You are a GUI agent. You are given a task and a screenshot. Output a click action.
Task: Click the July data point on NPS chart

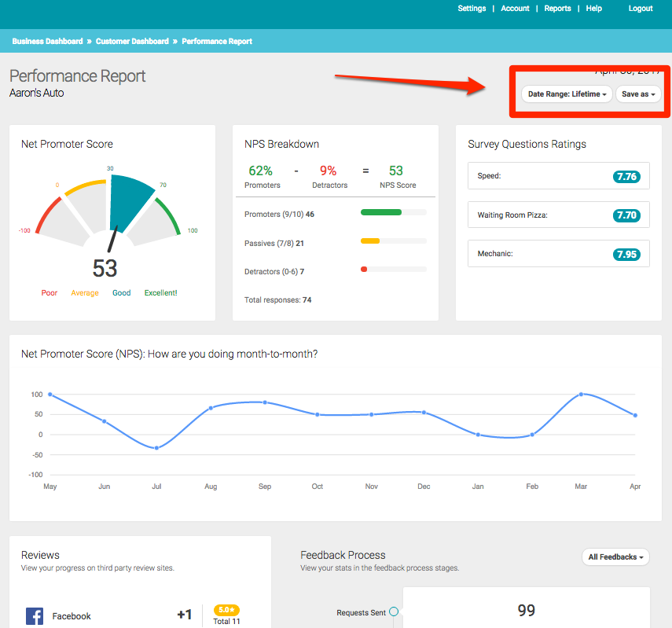[156, 448]
